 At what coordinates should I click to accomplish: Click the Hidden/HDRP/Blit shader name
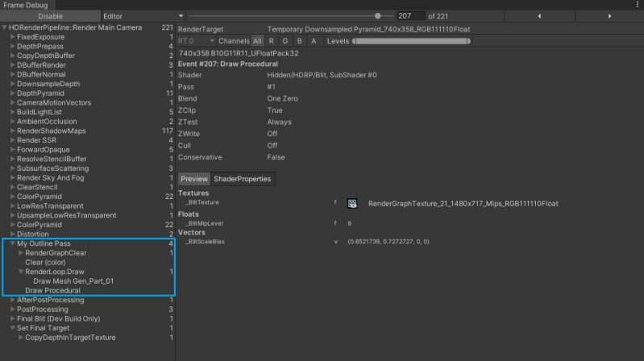click(x=322, y=75)
